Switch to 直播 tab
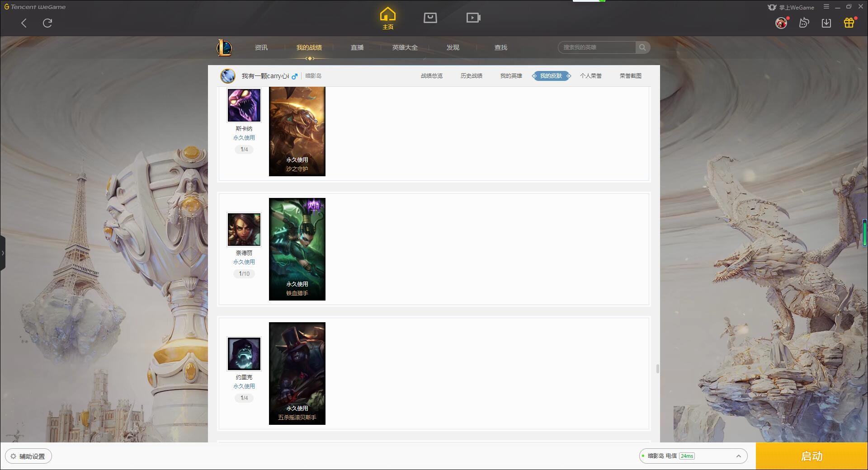868x470 pixels. point(357,47)
